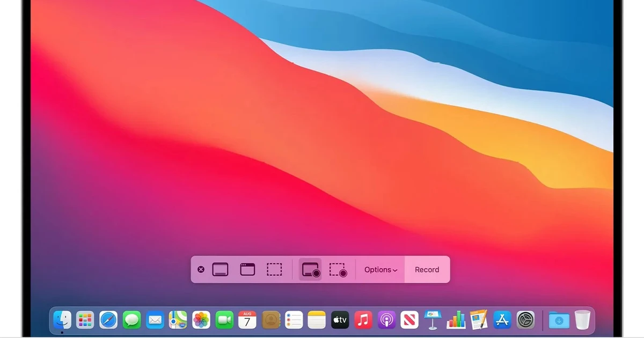Screen dimensions: 644x338
Task: Open the Photos app
Action: click(x=201, y=319)
